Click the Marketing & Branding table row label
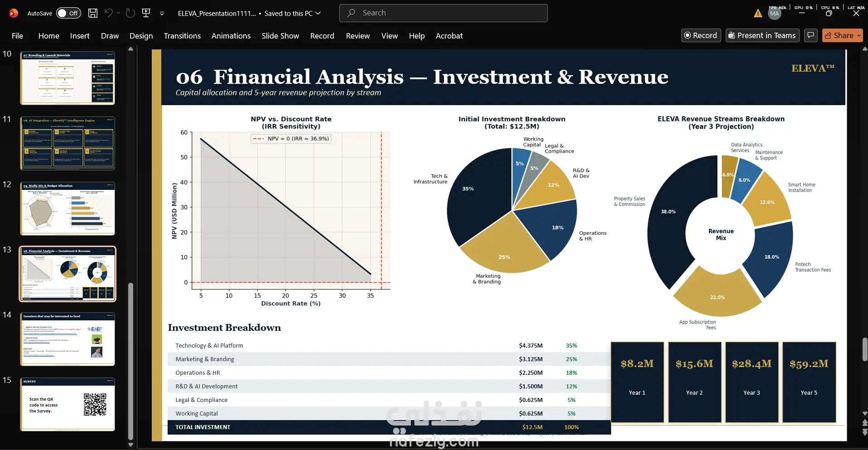Screen dimensions: 868x450 (x=205, y=359)
